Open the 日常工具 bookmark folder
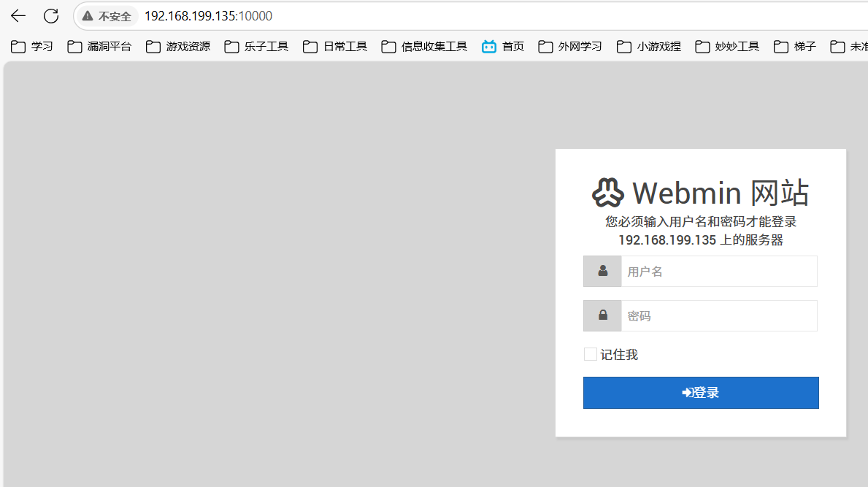Image resolution: width=868 pixels, height=487 pixels. 335,47
